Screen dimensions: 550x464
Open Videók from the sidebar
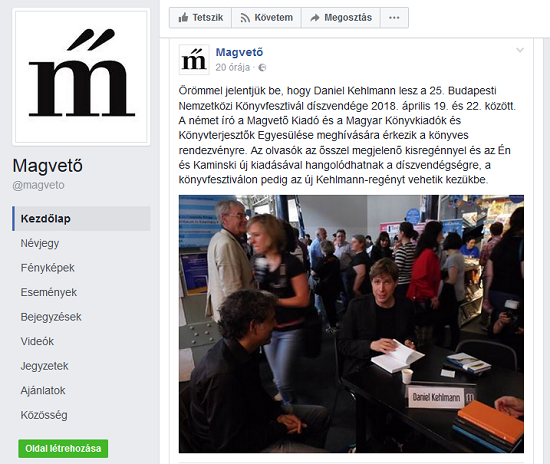[x=37, y=341]
